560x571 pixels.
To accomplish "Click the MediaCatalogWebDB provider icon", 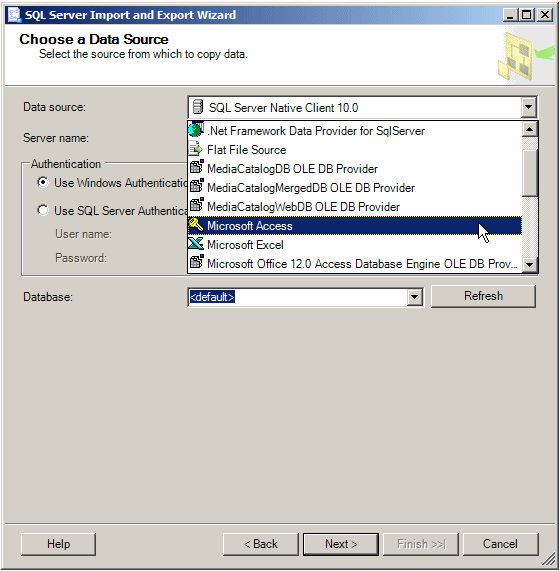I will [196, 205].
